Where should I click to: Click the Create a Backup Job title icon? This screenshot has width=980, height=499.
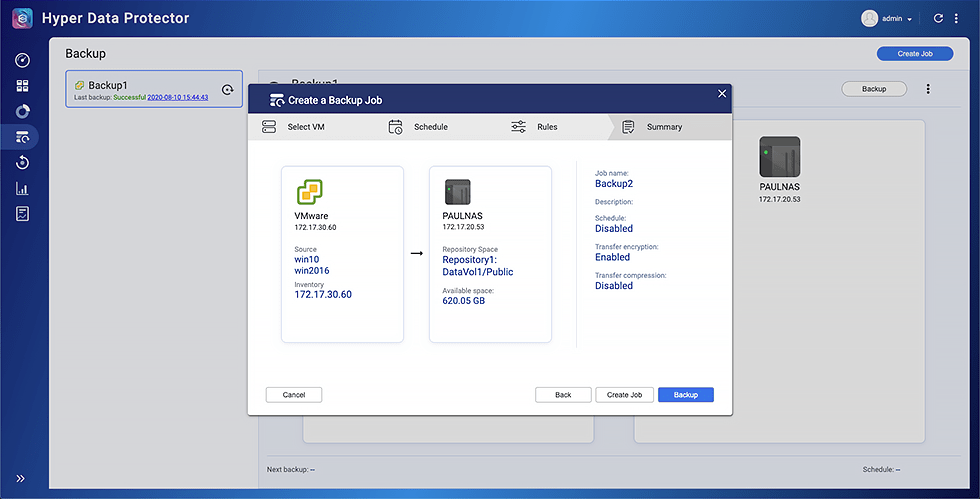[x=276, y=100]
